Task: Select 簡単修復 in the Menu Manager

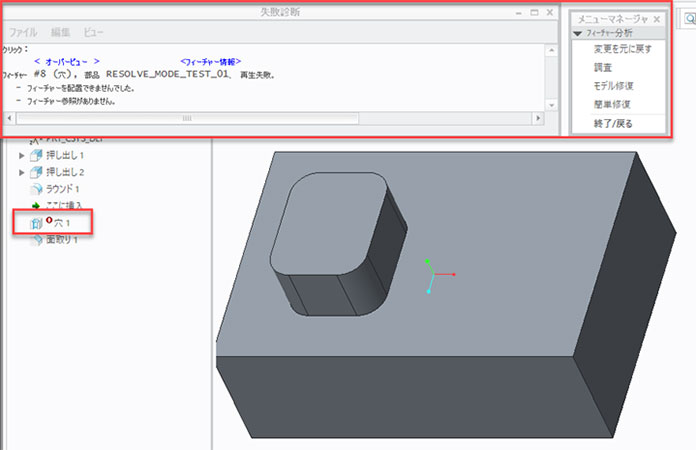Action: 613,103
